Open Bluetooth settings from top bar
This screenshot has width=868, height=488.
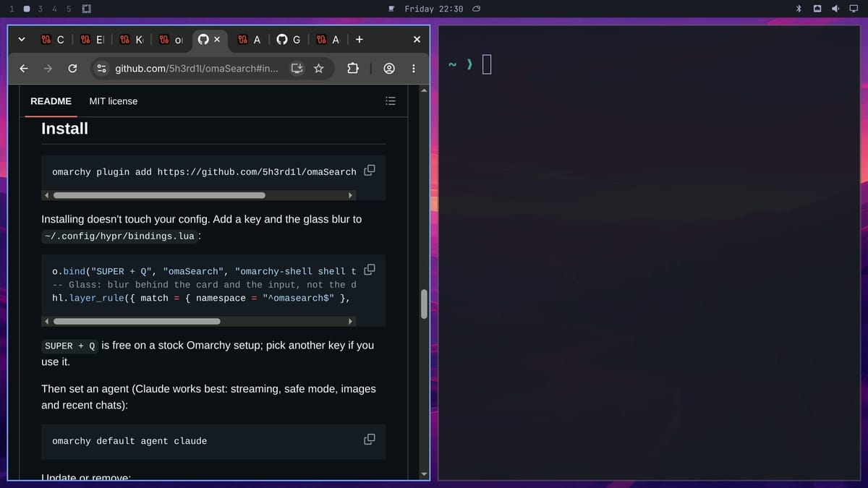(799, 9)
